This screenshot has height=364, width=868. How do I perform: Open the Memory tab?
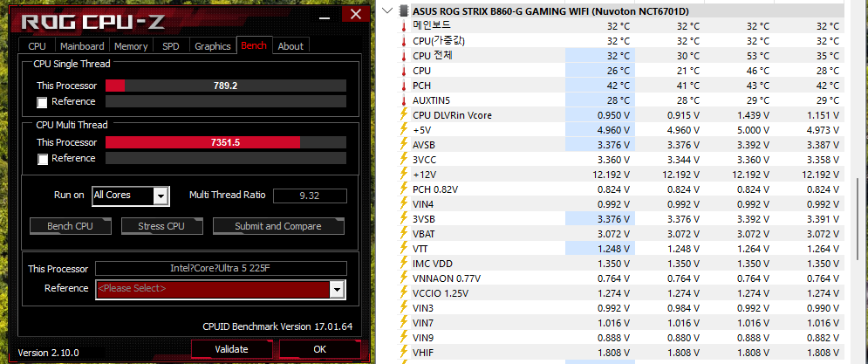point(131,46)
